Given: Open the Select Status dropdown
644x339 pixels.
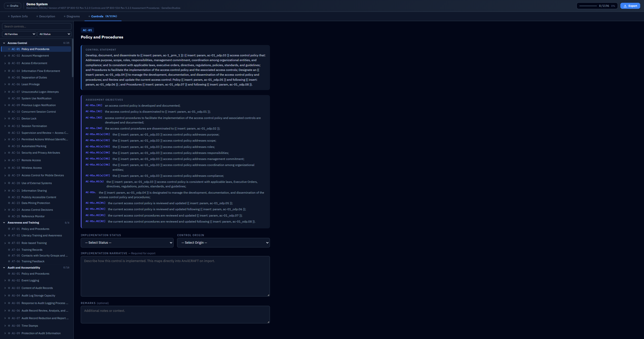Looking at the screenshot, I should (127, 243).
